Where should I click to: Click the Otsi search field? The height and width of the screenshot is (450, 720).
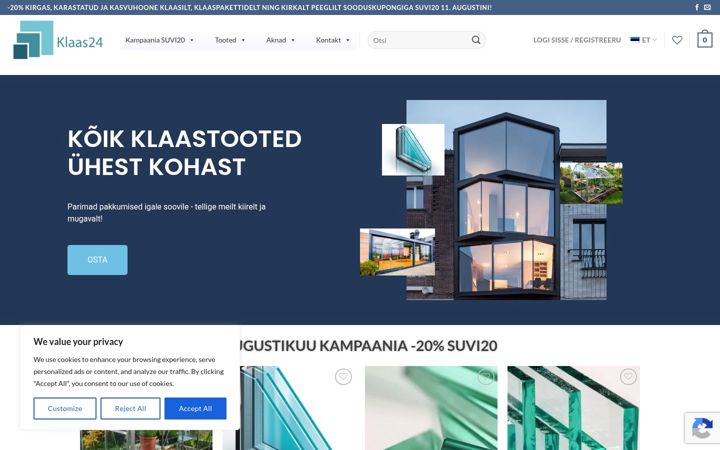point(420,40)
